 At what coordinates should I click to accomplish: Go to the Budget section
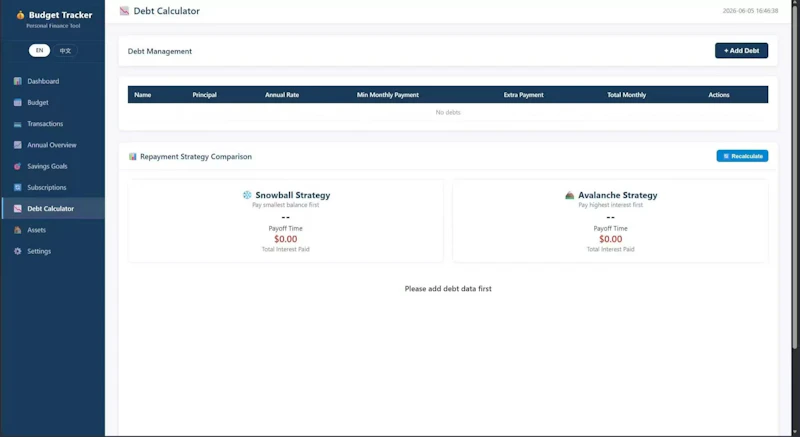tap(53, 102)
